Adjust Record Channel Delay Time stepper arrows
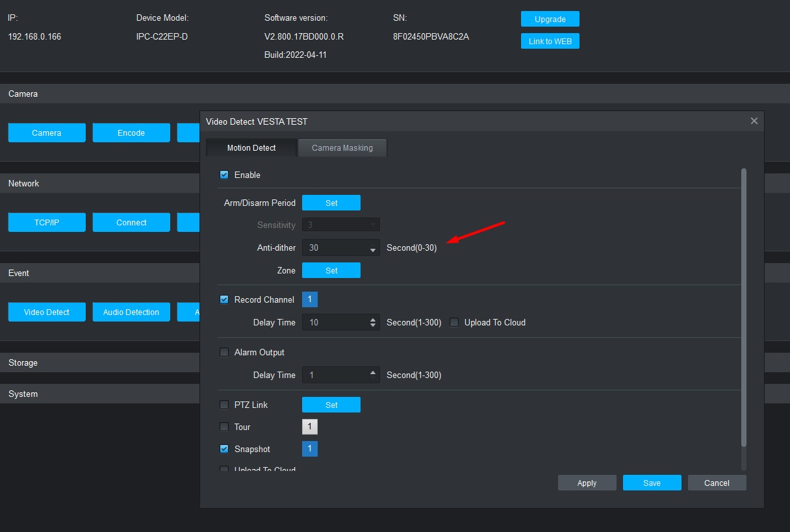 click(373, 322)
